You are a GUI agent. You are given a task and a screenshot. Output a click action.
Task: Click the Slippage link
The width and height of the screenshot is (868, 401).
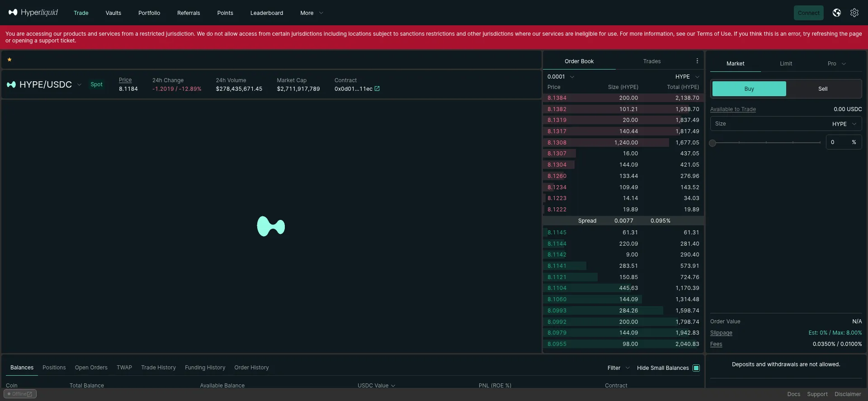[x=721, y=333]
